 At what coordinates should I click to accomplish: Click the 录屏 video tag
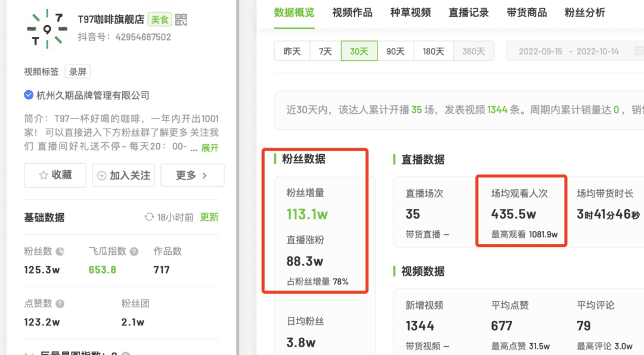(78, 72)
